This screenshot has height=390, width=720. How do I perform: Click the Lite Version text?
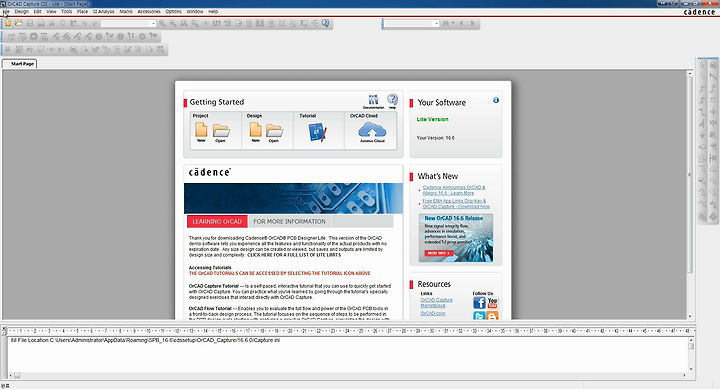click(433, 119)
